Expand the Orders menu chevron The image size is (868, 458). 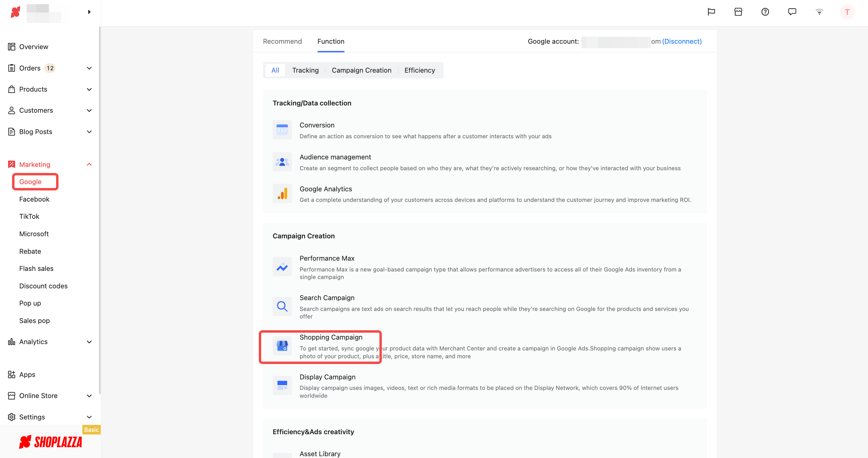point(89,68)
